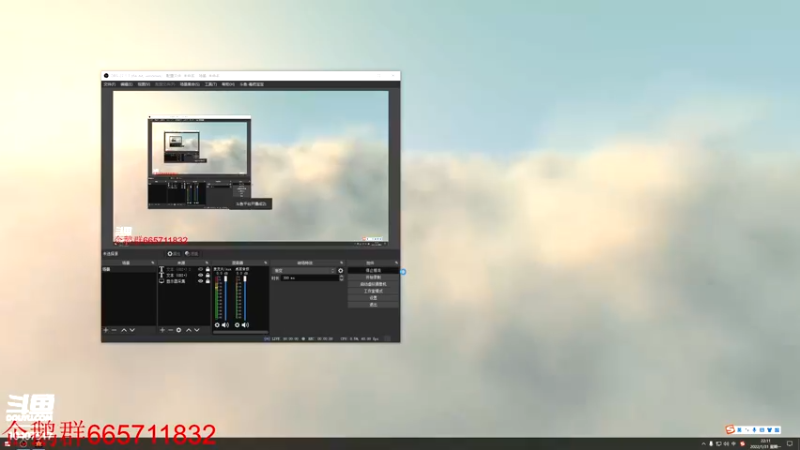
Task: Pop out the Audio Mixer dock icon
Action: point(265,263)
